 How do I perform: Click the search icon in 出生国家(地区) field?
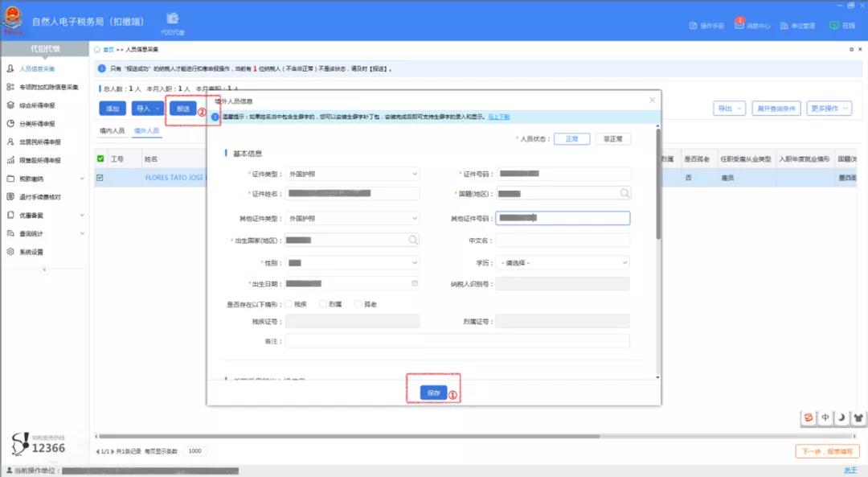(412, 240)
